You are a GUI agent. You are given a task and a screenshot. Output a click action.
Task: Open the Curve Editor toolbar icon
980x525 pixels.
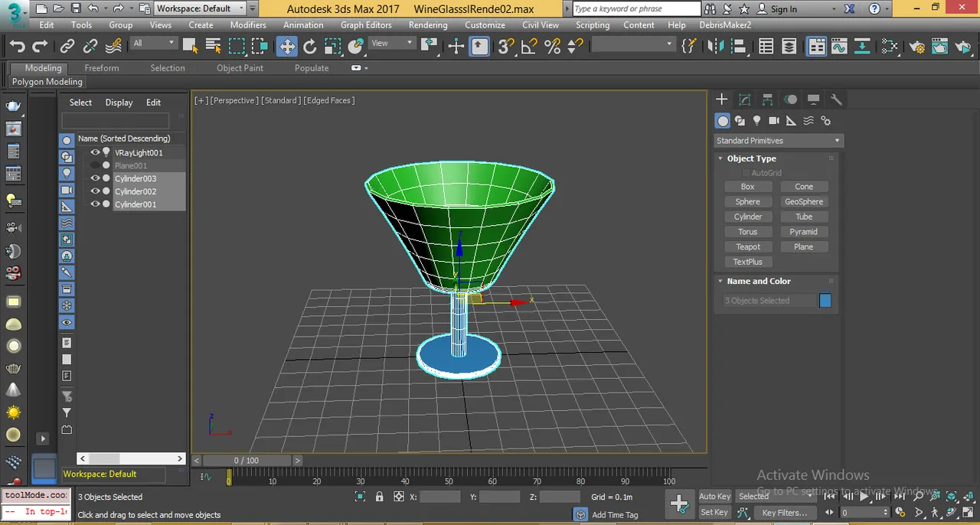click(x=840, y=47)
